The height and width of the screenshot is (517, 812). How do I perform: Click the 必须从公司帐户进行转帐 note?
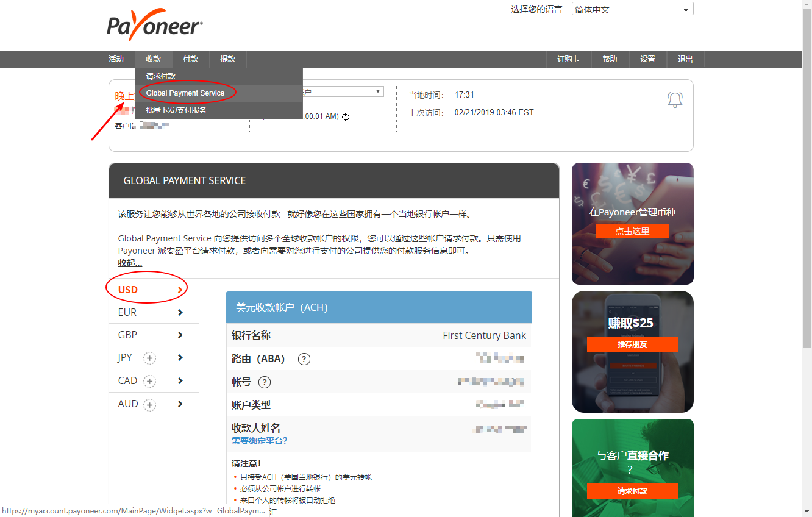(280, 489)
